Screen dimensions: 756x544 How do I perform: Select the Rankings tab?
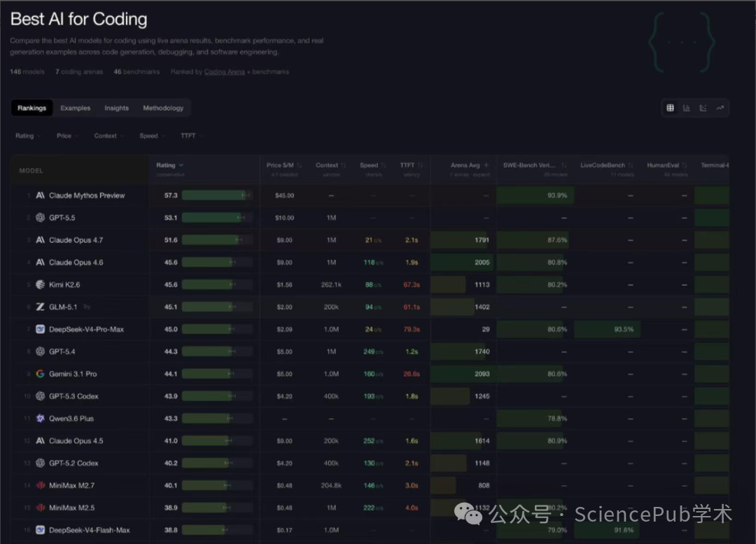[x=31, y=108]
